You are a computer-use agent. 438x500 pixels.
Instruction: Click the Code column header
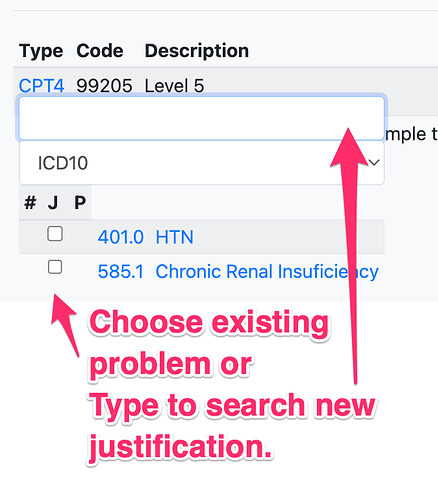pyautogui.click(x=100, y=51)
